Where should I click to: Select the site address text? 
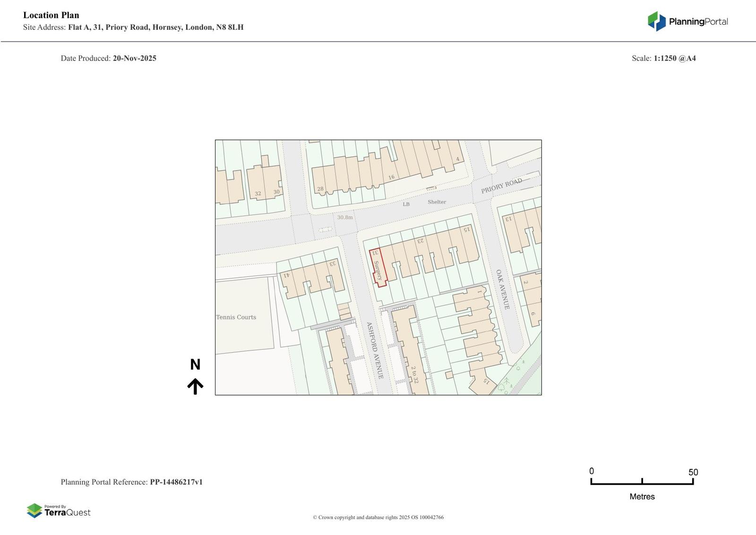155,27
